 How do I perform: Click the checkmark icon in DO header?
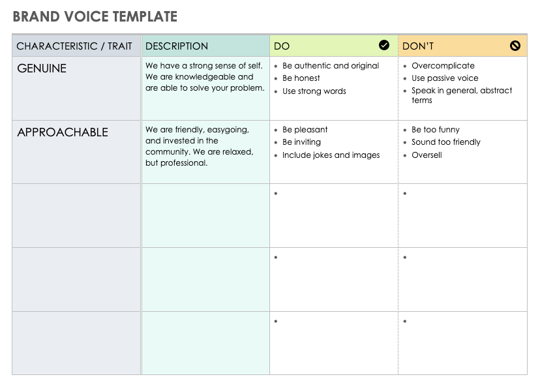[x=384, y=45]
